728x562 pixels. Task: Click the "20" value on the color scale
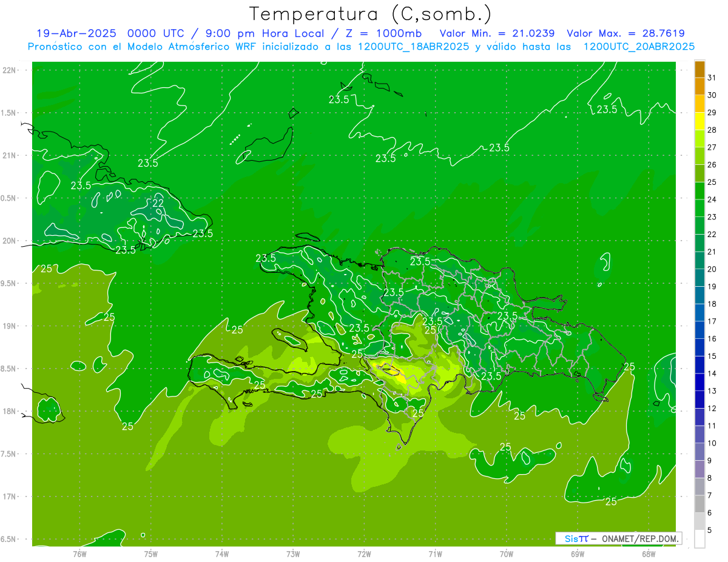tap(711, 269)
